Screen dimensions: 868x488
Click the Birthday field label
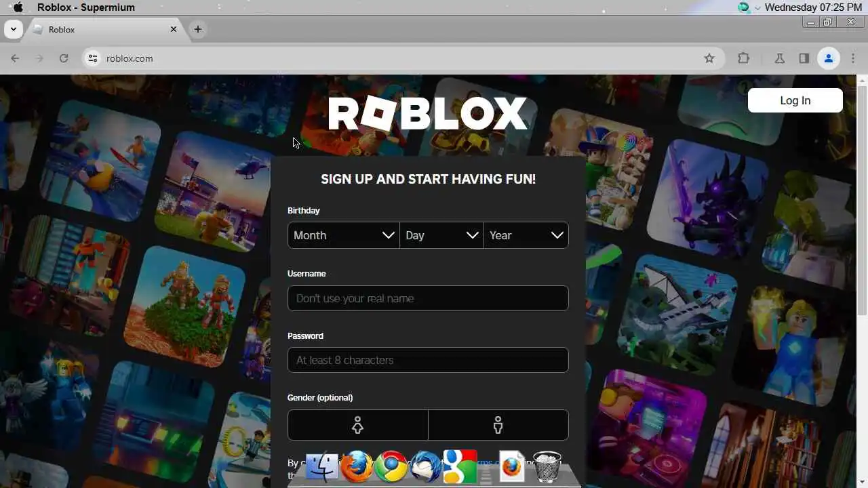(x=303, y=211)
